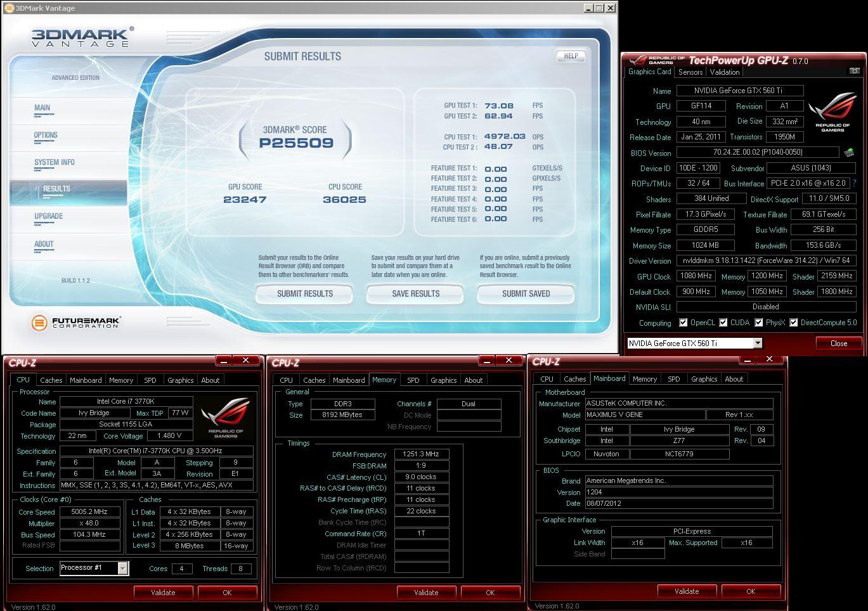The width and height of the screenshot is (868, 611).
Task: Click the 3DMark Vantage title bar icon
Action: (x=9, y=8)
